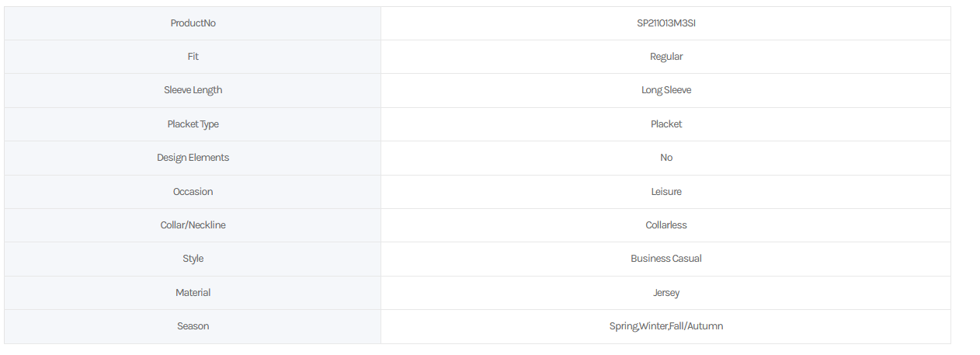Click the Occasion label
The image size is (980, 355).
click(193, 192)
